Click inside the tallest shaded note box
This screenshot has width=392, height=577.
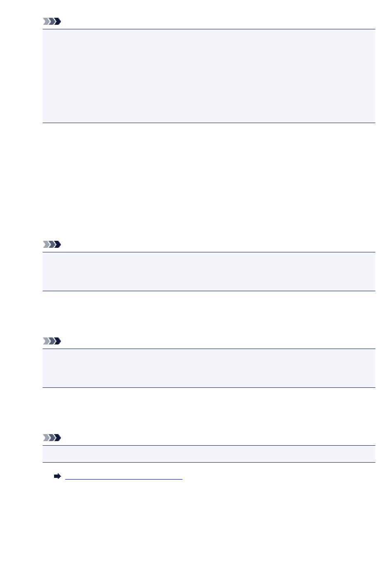tap(209, 76)
